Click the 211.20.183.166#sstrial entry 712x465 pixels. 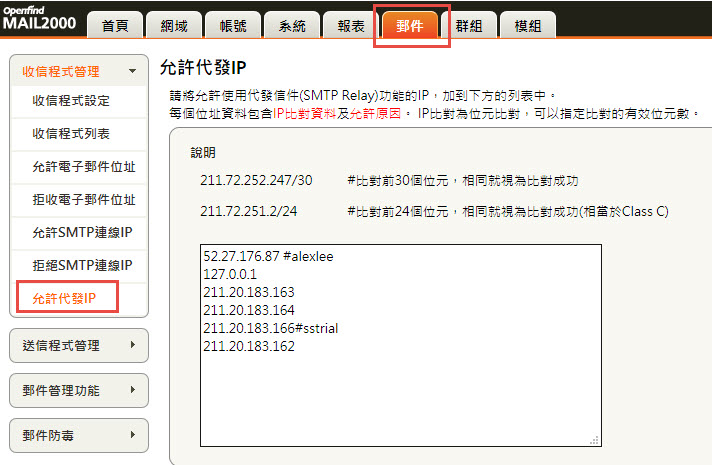[271, 328]
